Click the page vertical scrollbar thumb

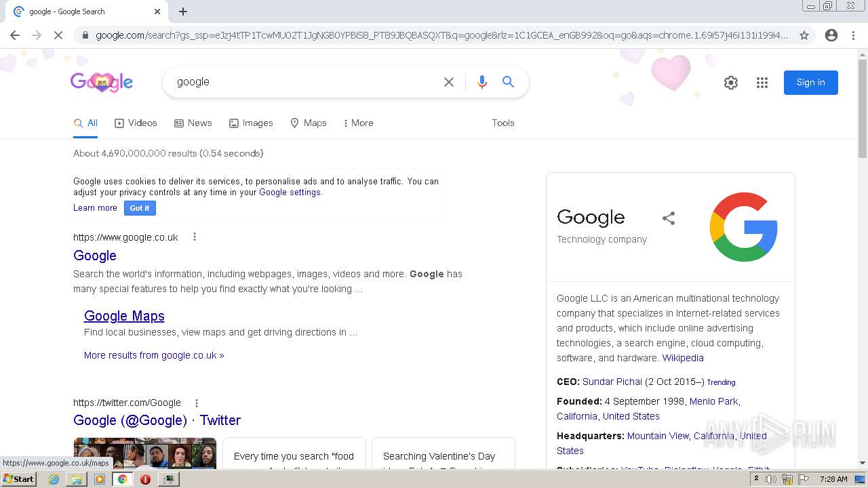coord(863,108)
